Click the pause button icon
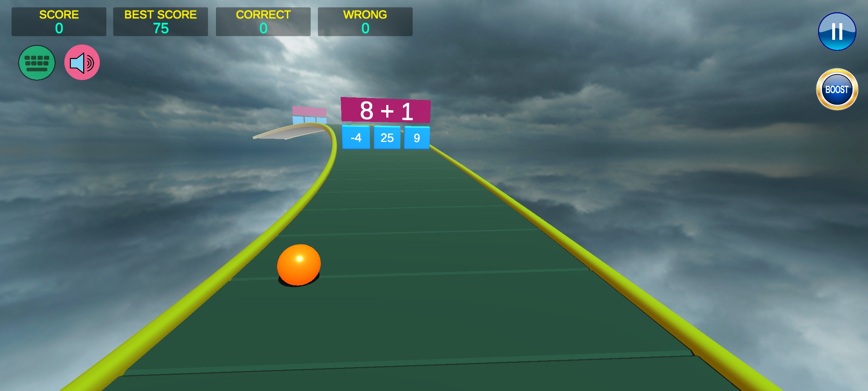Screen dimensions: 868x391 (x=836, y=31)
